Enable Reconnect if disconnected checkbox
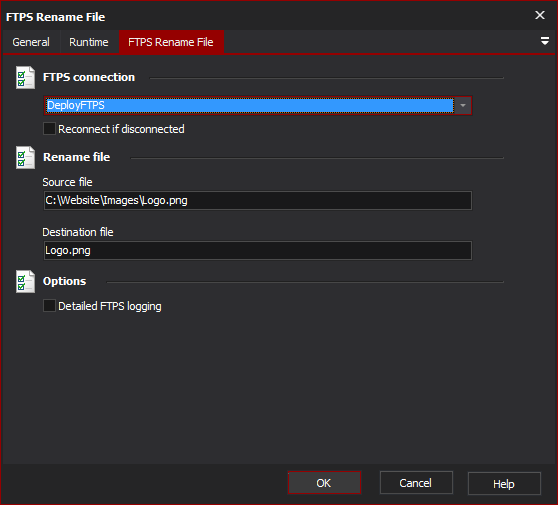The height and width of the screenshot is (505, 558). point(49,128)
